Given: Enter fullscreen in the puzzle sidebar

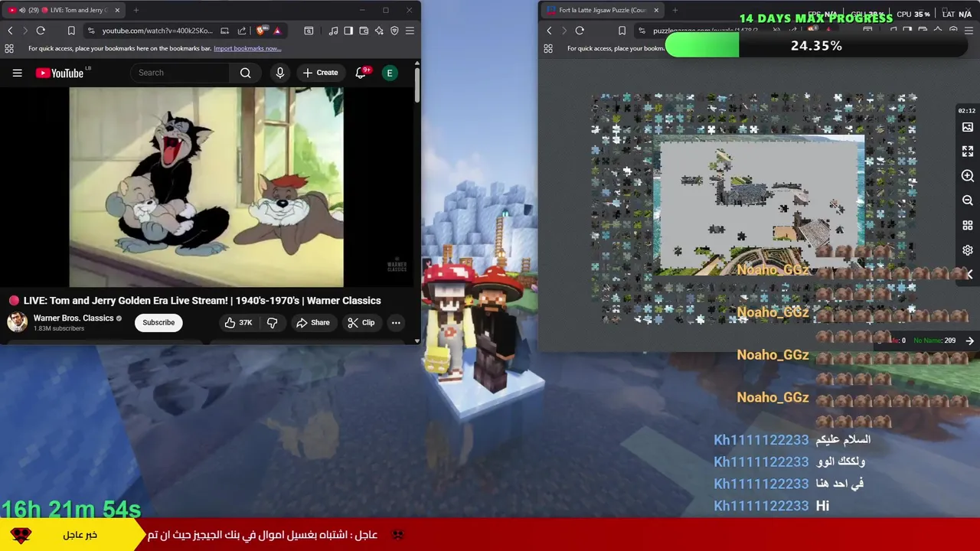Looking at the screenshot, I should (x=968, y=152).
